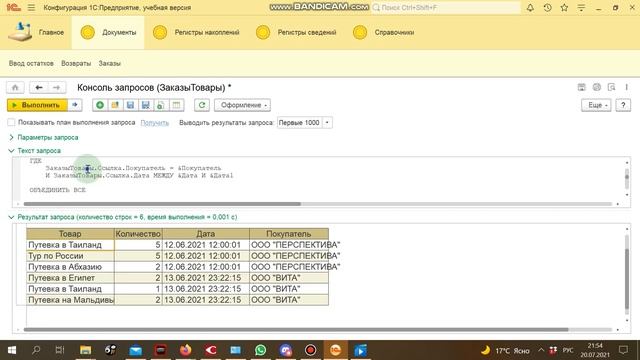Image resolution: width=640 pixels, height=360 pixels.
Task: Click the table layout toolbar icon
Action: 176,105
